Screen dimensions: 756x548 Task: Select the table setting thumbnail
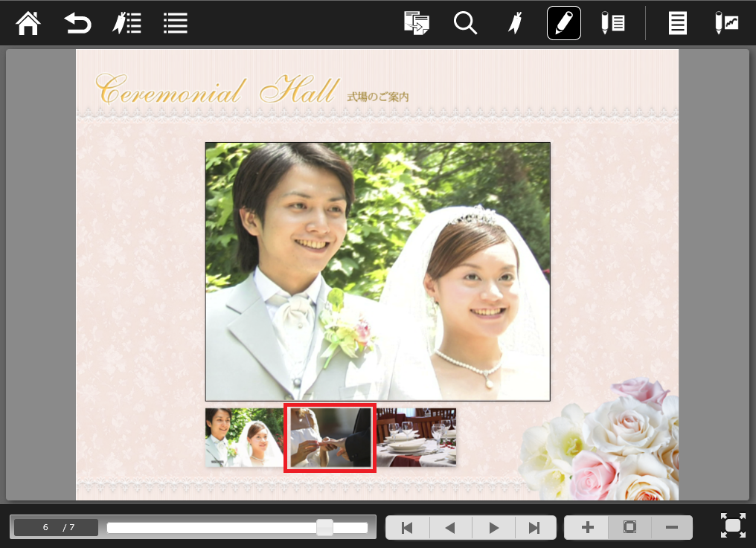tap(416, 437)
